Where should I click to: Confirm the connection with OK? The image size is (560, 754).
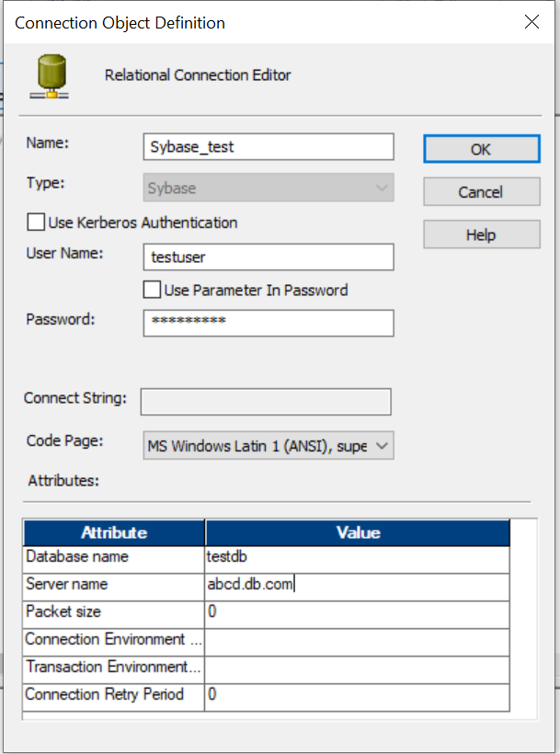[x=482, y=149]
